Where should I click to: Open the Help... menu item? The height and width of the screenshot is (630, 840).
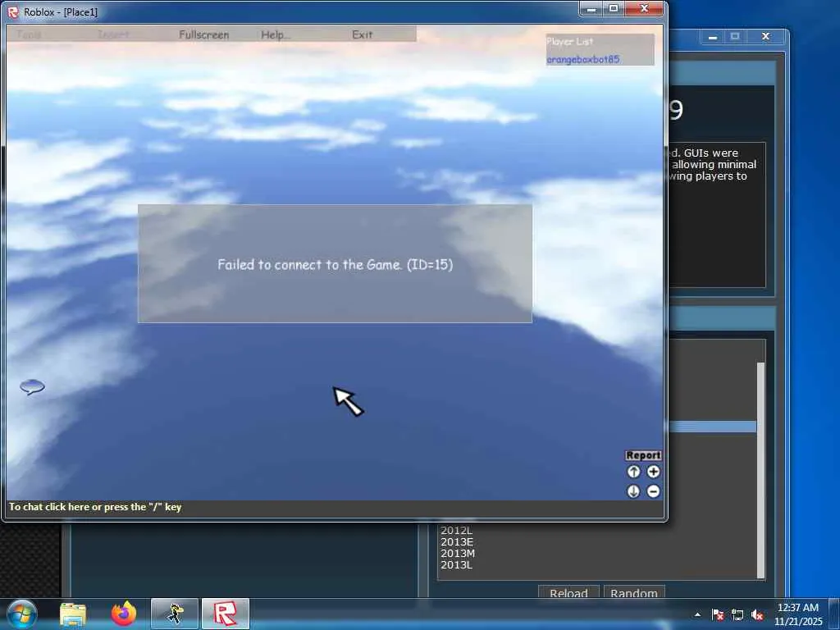click(276, 34)
